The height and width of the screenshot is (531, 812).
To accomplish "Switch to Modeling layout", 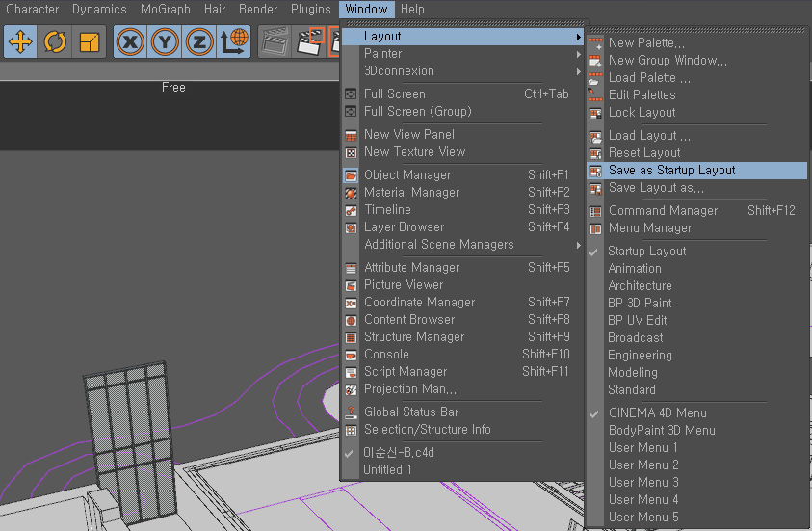I will coord(697,373).
